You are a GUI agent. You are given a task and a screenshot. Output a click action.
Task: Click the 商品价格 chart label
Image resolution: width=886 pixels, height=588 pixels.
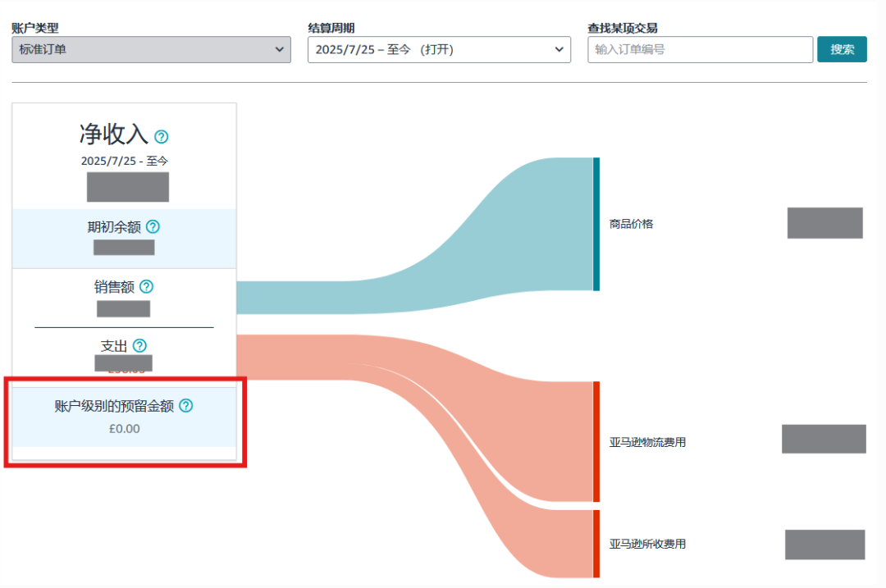[632, 224]
